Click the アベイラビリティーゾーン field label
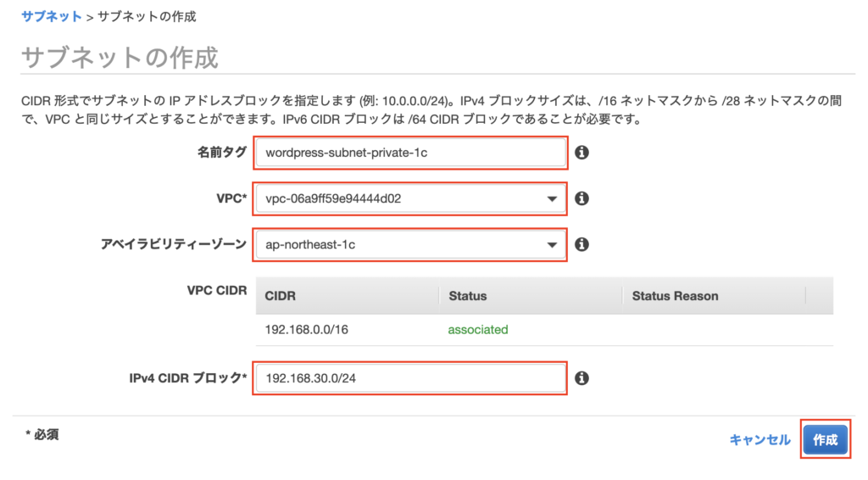This screenshot has width=868, height=480. click(174, 244)
